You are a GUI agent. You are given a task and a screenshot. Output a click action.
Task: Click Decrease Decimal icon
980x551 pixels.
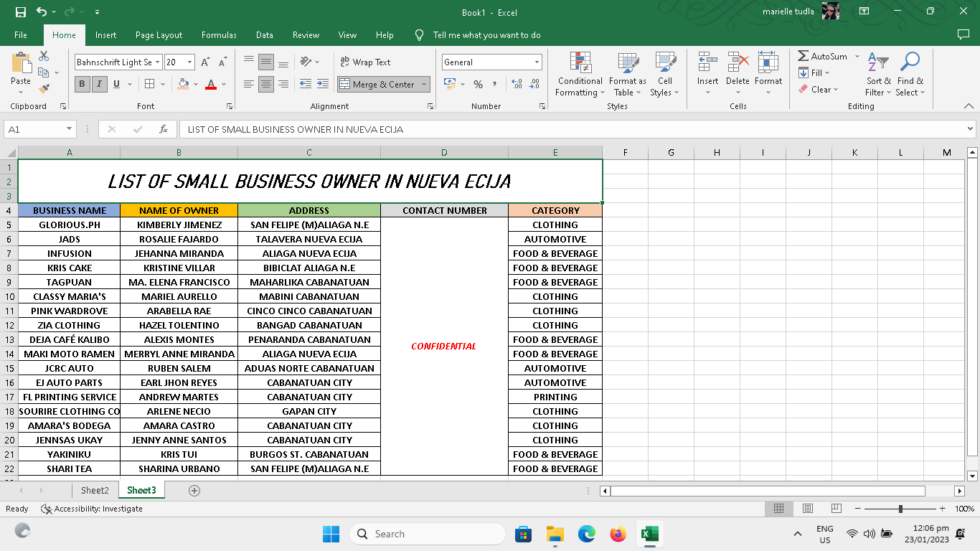(534, 84)
